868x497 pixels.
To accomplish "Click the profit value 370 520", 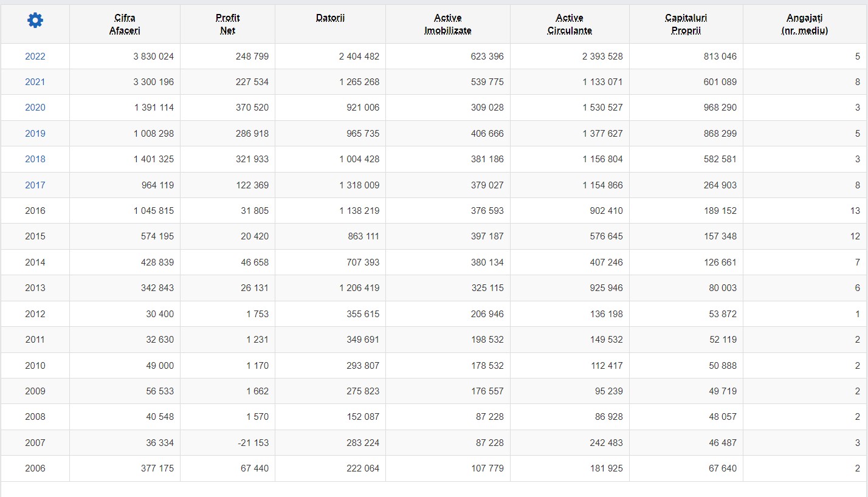I will coord(252,108).
